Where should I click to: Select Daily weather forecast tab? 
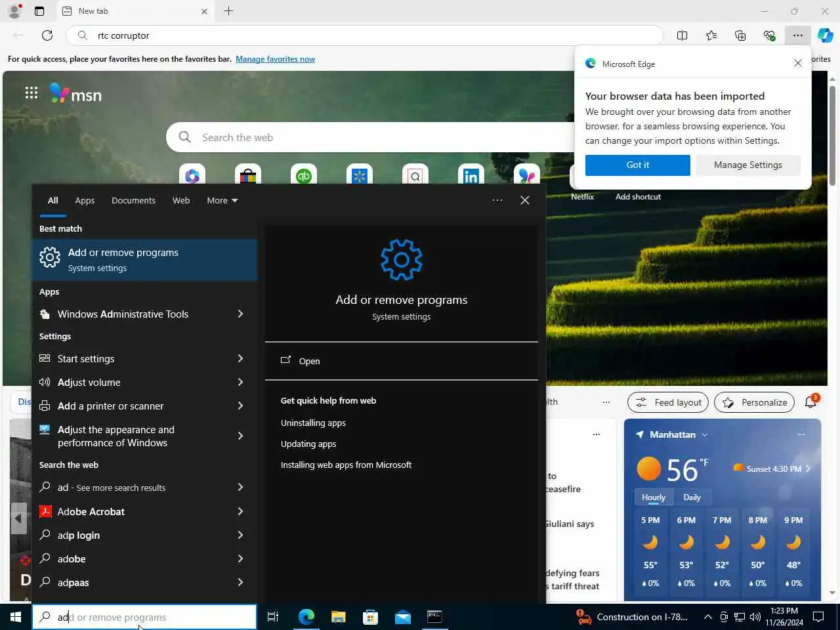(x=692, y=497)
